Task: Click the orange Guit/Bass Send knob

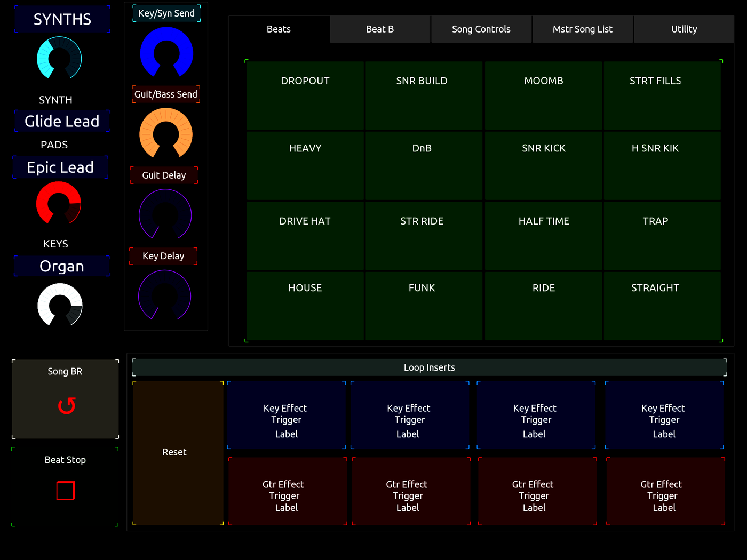Action: pos(166,134)
